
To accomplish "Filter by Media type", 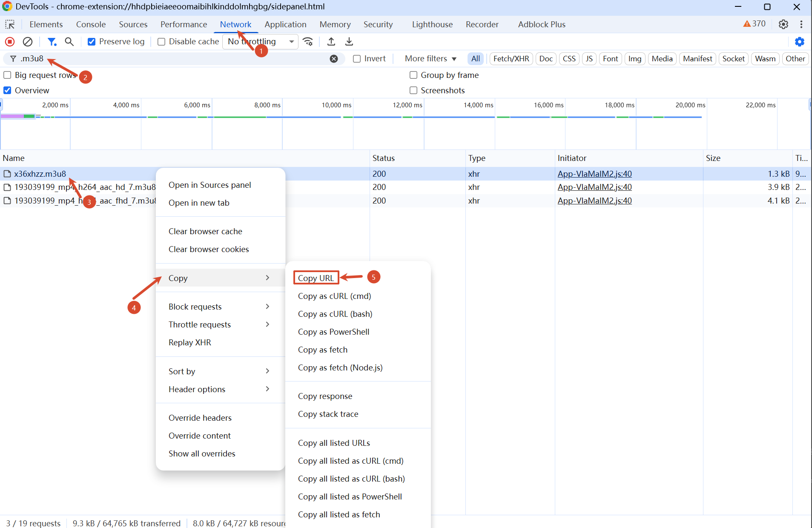I will (x=662, y=59).
